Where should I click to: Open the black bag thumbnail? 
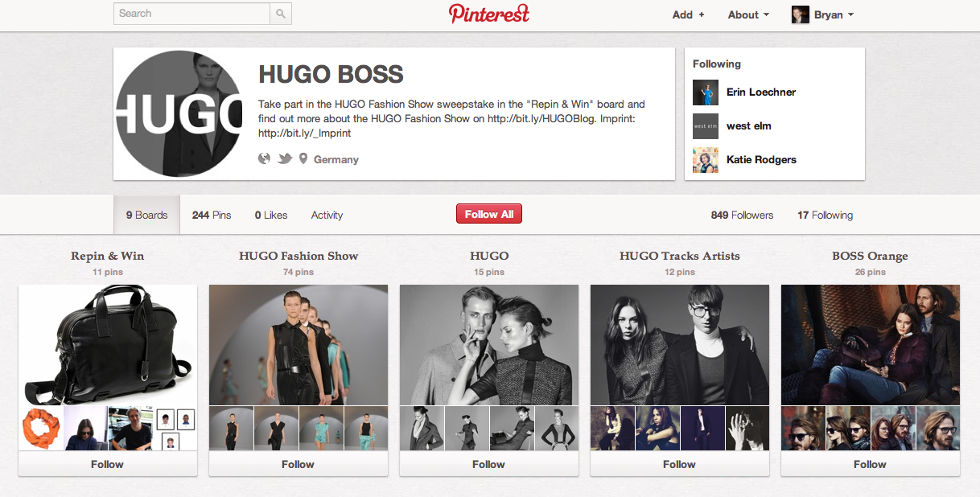tap(108, 344)
